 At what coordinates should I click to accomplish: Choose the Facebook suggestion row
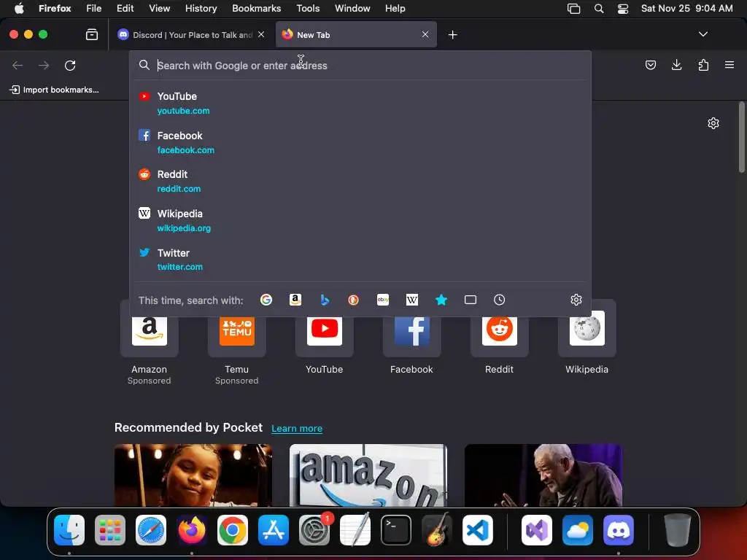point(360,142)
